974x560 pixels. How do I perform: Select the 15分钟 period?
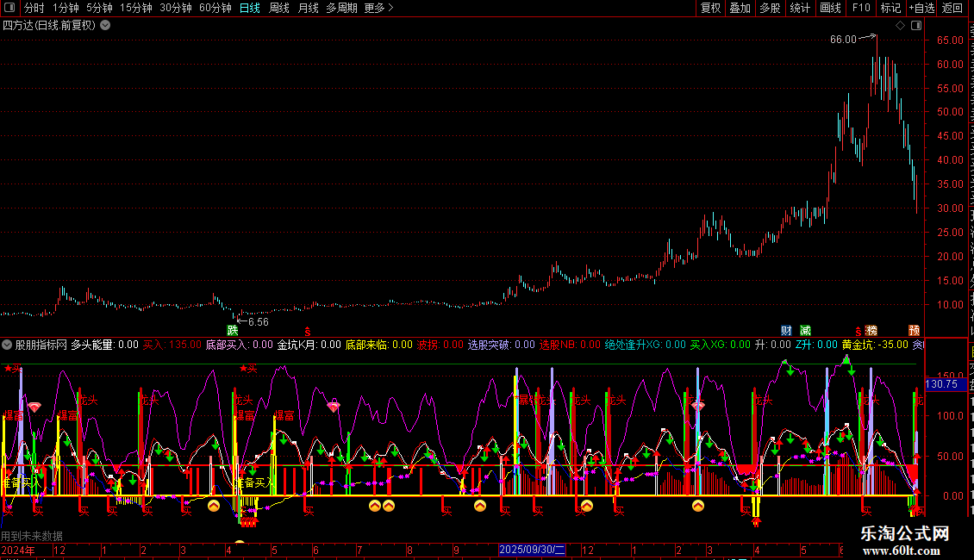(135, 8)
